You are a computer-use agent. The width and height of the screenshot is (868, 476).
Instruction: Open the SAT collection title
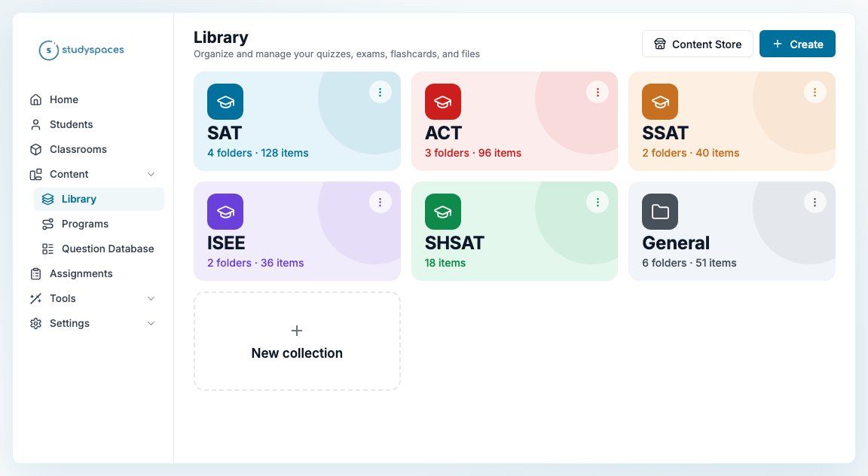tap(225, 133)
